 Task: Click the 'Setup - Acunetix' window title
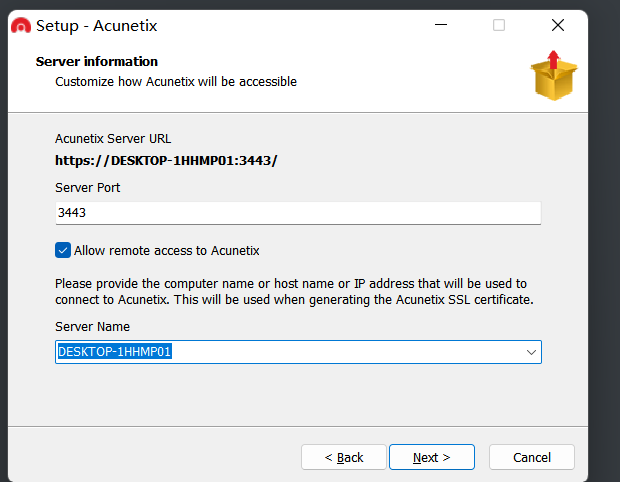96,26
